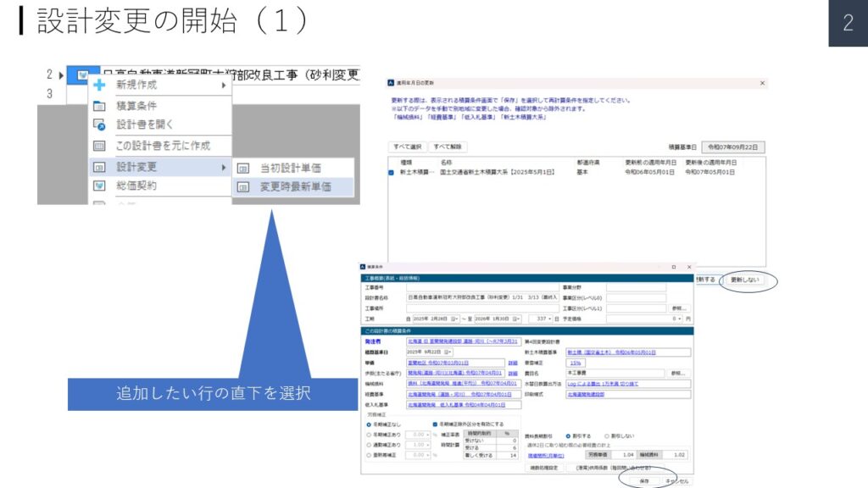The image size is (868, 488).
Task: Click the icon beside 当初設計単価 in submenu
Action: 243,168
